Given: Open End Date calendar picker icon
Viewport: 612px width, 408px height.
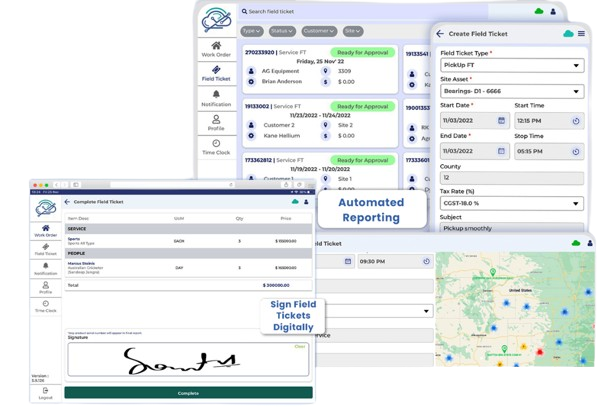Looking at the screenshot, I should point(501,151).
